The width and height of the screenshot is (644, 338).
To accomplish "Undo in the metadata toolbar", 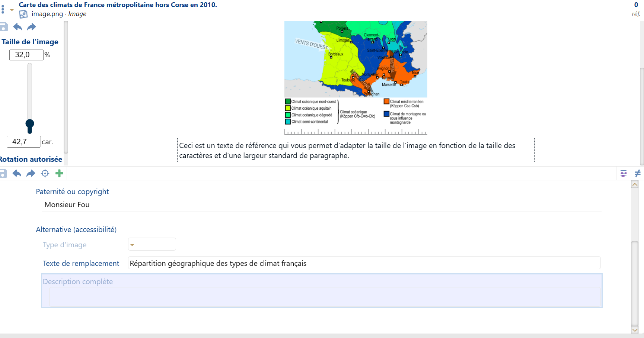I will pyautogui.click(x=17, y=173).
